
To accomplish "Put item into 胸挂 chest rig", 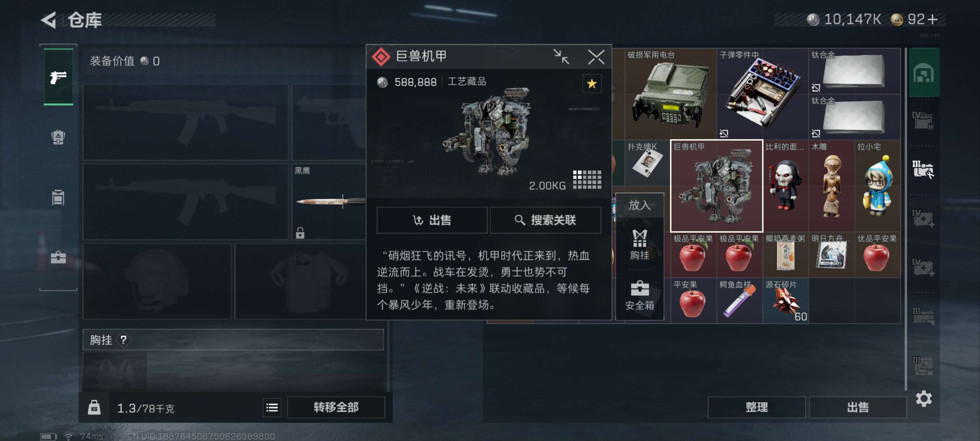I will tap(639, 245).
